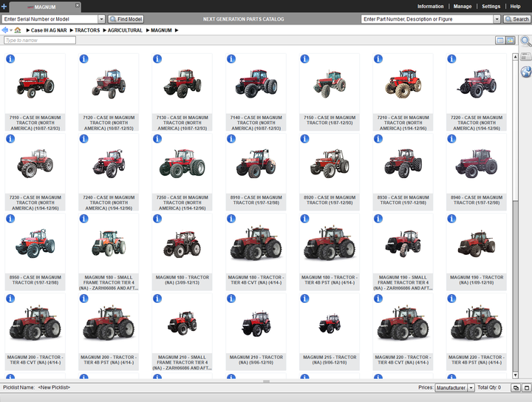Expand the serial number or model dropdown
The image size is (532, 402).
tap(101, 19)
